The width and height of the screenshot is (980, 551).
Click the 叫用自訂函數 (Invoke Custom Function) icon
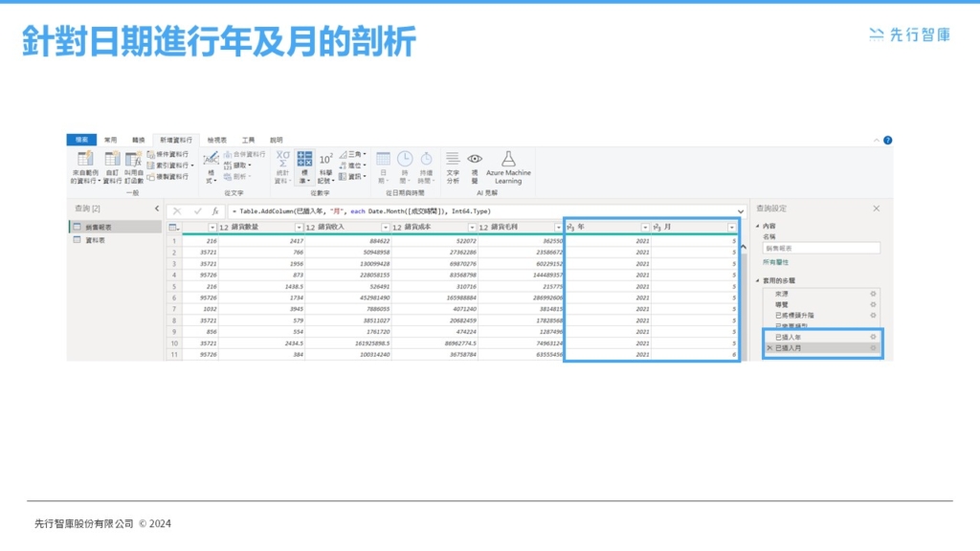coord(135,160)
